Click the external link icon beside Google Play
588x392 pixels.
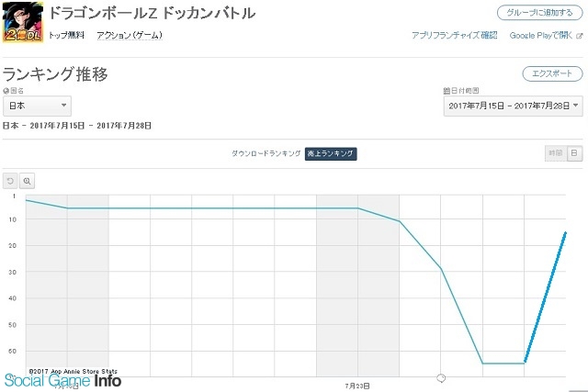coord(580,36)
